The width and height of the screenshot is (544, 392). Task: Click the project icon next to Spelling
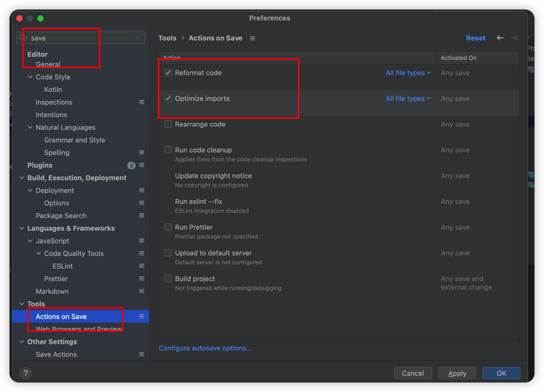coord(142,152)
